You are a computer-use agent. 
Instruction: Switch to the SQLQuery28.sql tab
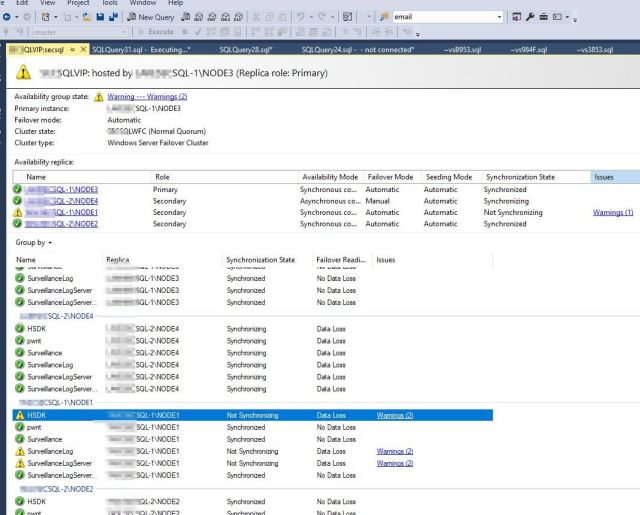coord(246,49)
